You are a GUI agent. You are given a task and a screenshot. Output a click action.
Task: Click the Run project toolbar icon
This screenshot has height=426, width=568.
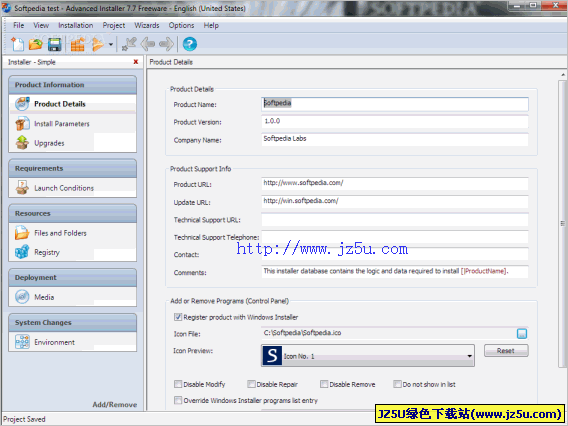[x=97, y=45]
